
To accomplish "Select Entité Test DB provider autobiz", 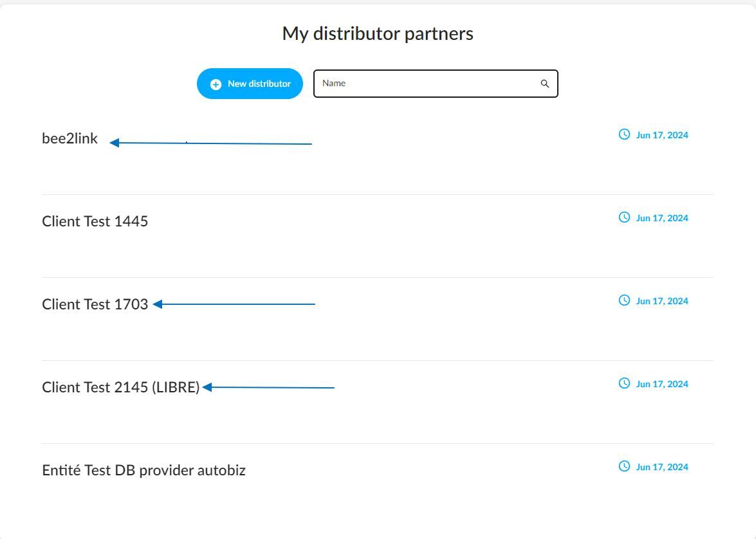I will pyautogui.click(x=143, y=470).
